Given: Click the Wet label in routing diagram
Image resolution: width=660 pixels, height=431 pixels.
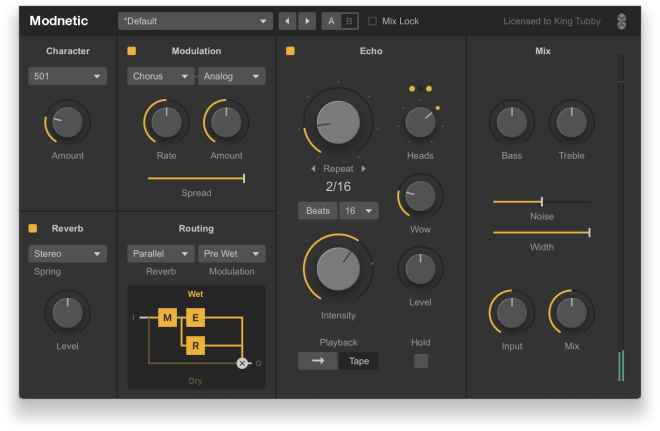Looking at the screenshot, I should click(x=195, y=294).
